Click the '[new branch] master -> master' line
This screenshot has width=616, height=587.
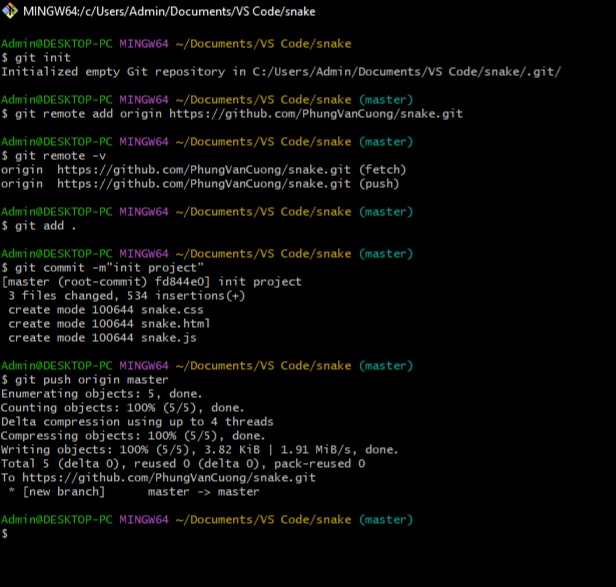pos(134,492)
